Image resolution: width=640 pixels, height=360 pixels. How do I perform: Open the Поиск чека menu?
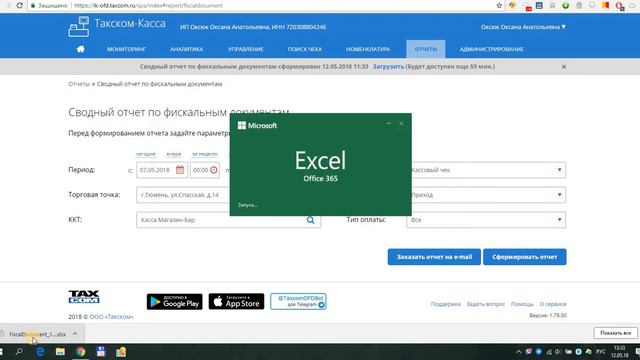[304, 49]
